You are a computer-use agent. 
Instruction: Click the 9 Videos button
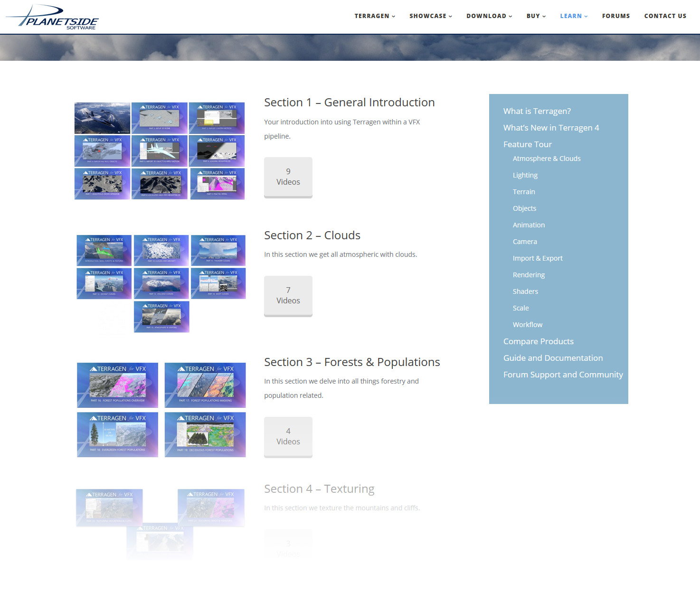[x=288, y=177]
